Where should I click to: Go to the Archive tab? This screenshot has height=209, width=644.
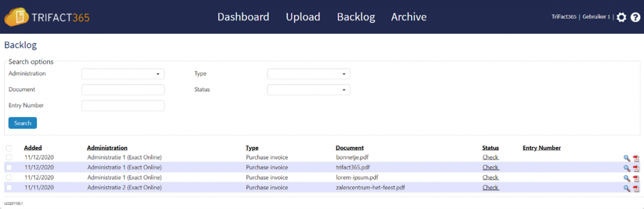coord(409,17)
